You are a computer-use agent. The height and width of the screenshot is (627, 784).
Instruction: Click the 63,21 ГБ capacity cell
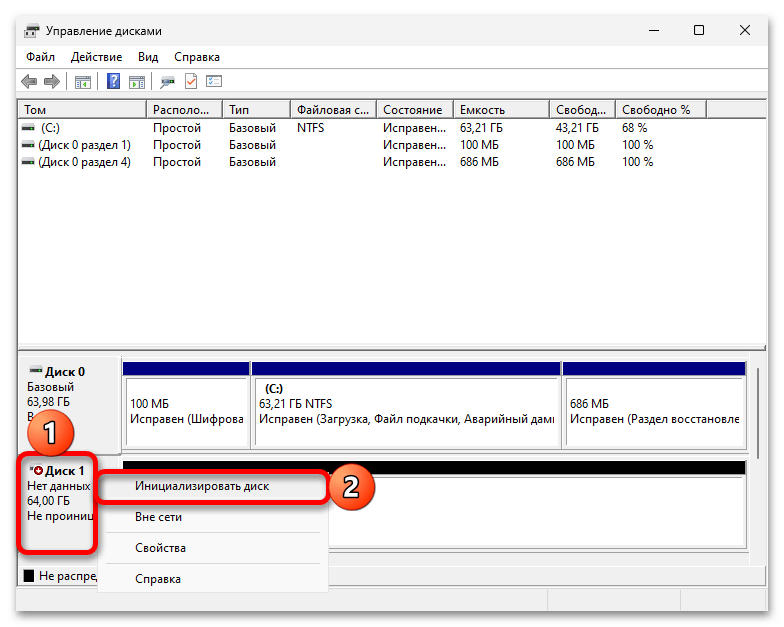point(481,128)
